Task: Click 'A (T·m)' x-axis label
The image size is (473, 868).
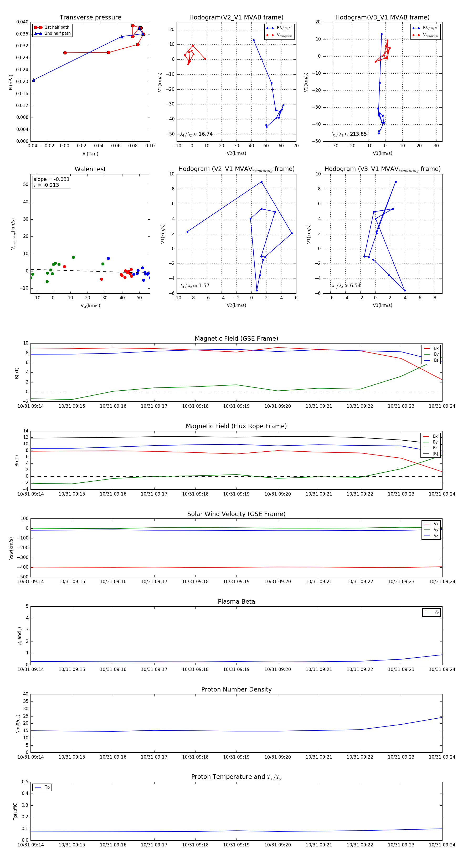Action: point(90,154)
